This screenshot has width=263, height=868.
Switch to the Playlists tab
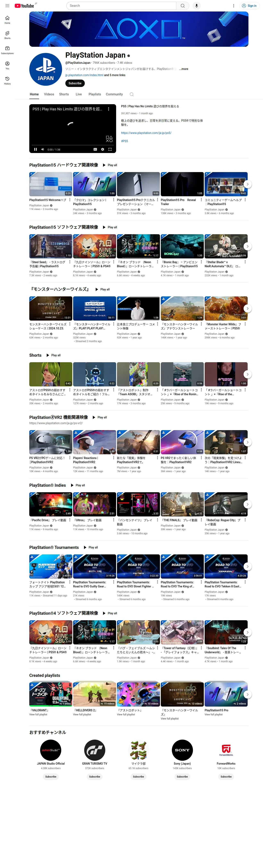pyautogui.click(x=95, y=94)
